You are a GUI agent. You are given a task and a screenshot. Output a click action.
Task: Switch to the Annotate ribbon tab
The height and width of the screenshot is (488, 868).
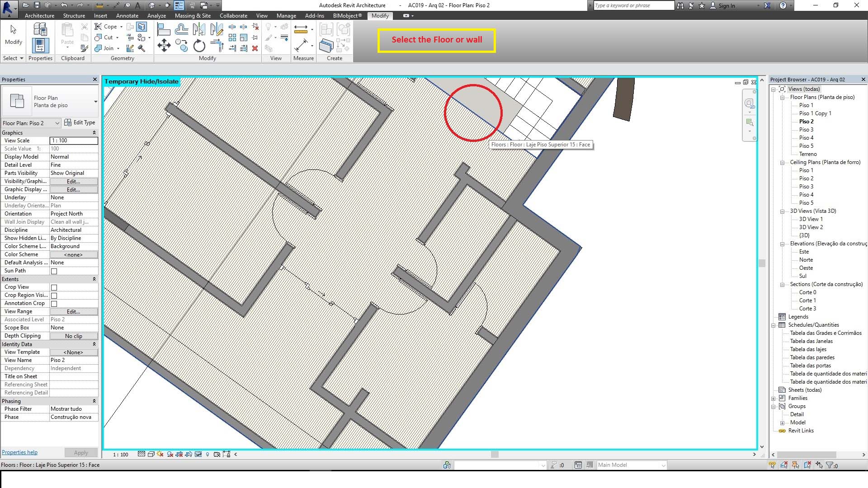click(x=127, y=15)
